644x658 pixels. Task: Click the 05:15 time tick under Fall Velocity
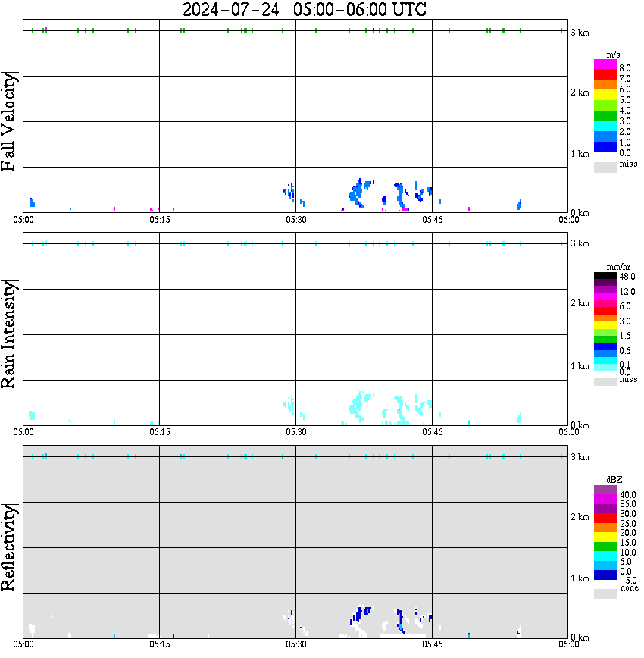pyautogui.click(x=159, y=220)
